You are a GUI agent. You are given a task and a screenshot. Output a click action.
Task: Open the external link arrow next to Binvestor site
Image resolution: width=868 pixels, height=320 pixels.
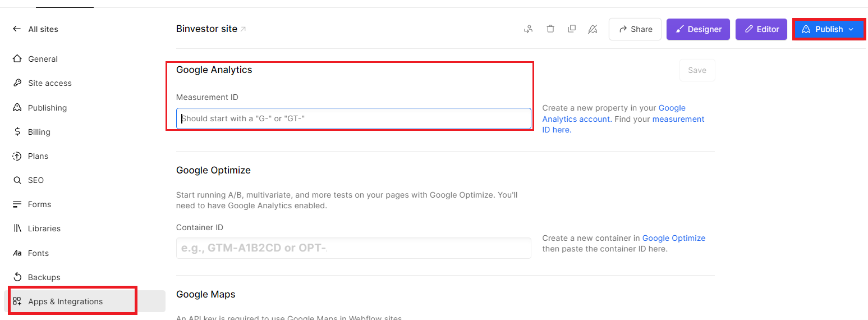coord(243,29)
